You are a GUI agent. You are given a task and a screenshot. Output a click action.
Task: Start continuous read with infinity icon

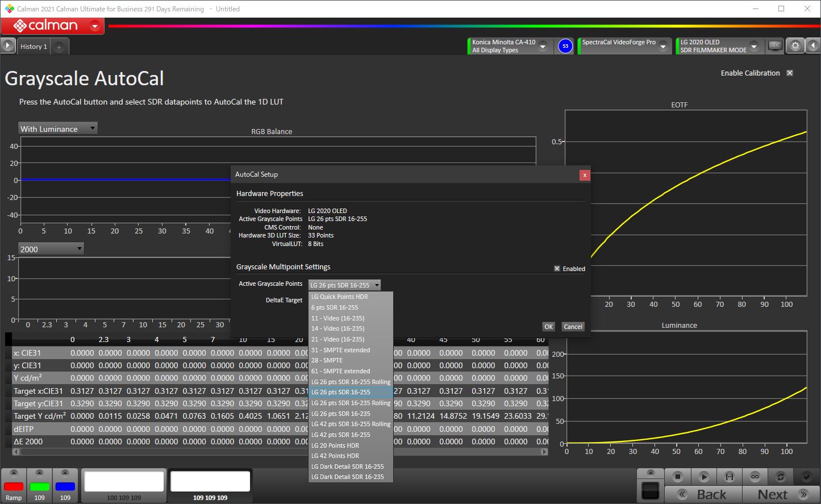coord(755,477)
